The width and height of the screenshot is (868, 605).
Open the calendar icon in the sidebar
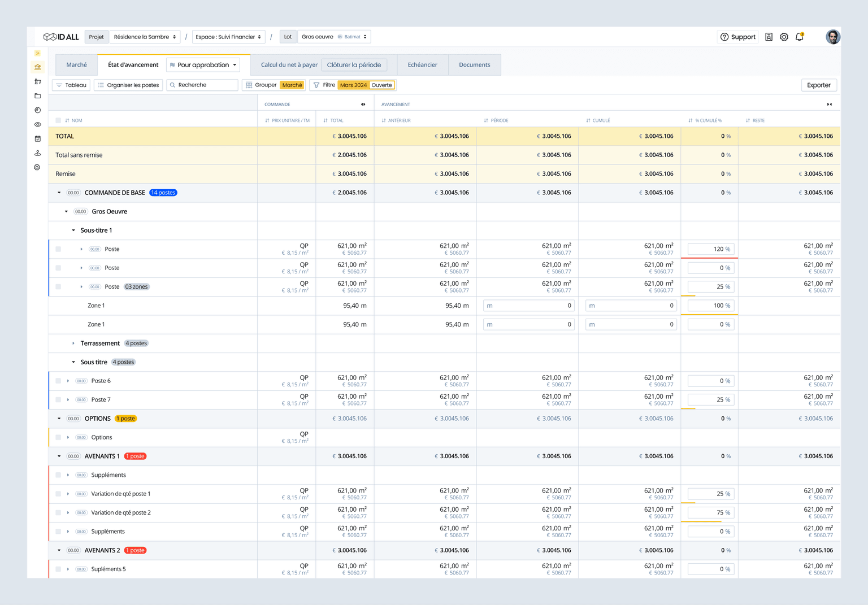[37, 138]
